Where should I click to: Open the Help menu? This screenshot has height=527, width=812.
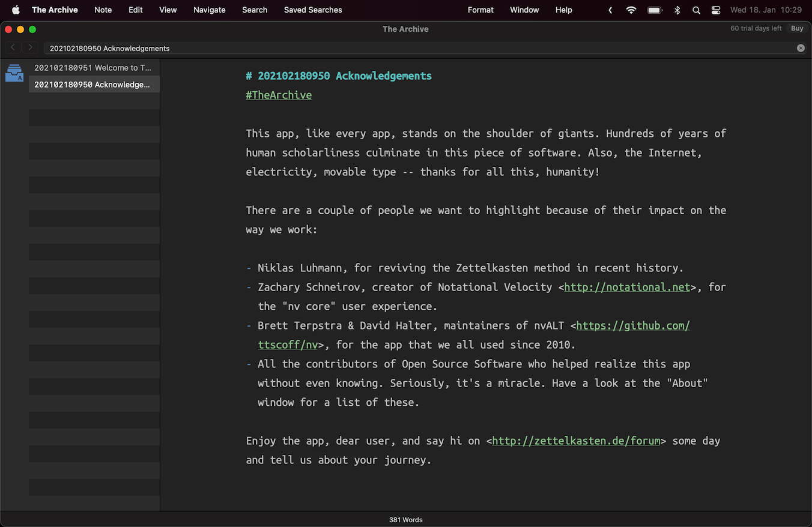coord(563,10)
